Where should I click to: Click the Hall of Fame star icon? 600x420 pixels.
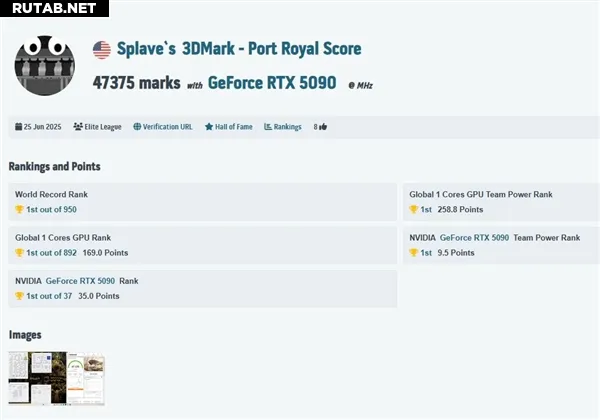(x=209, y=127)
